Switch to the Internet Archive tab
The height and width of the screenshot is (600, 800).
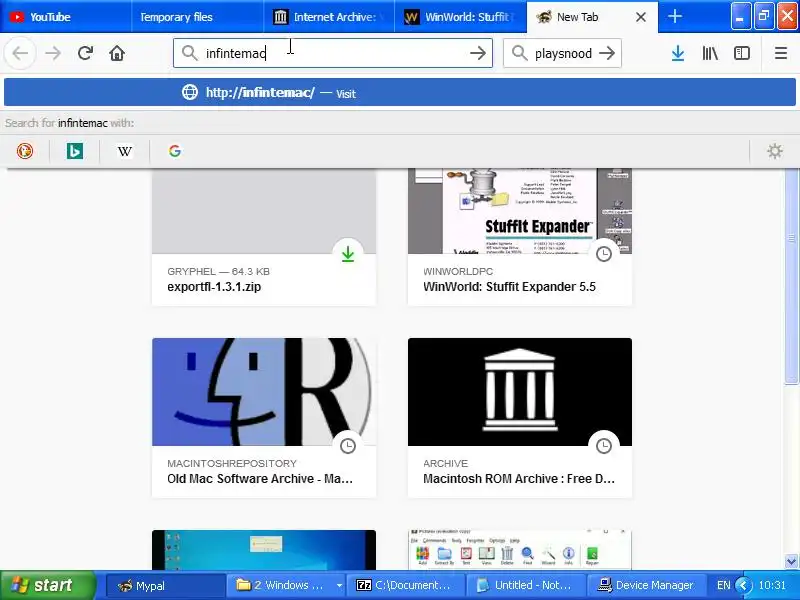(329, 17)
